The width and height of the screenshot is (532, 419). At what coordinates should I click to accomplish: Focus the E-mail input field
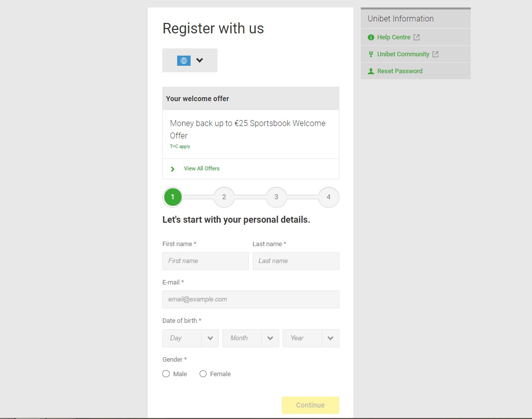(251, 299)
